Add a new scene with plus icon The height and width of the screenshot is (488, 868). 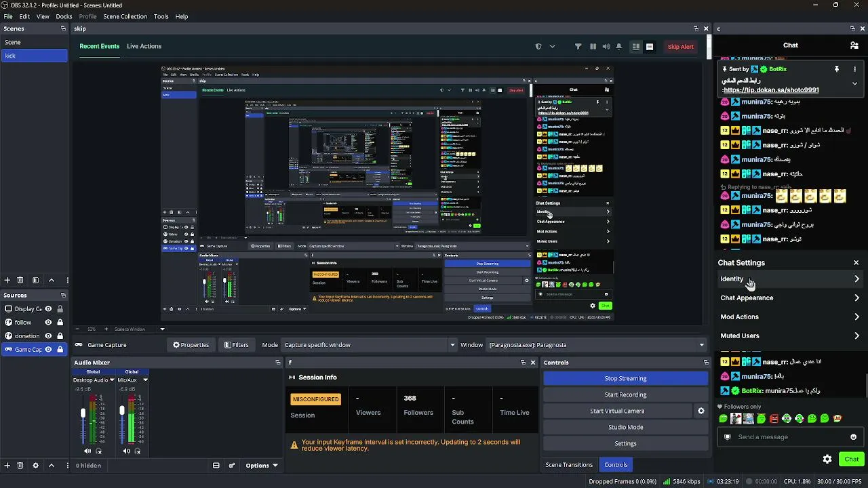pos(7,280)
